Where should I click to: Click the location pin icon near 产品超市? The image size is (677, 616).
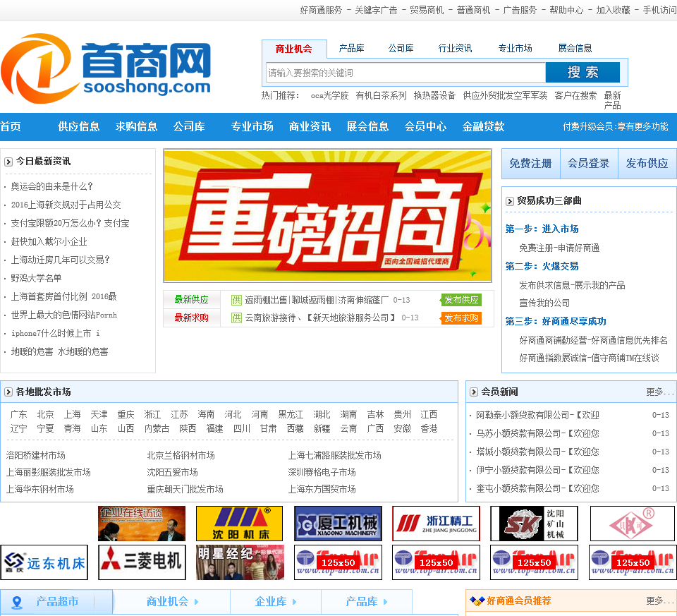pos(17,602)
